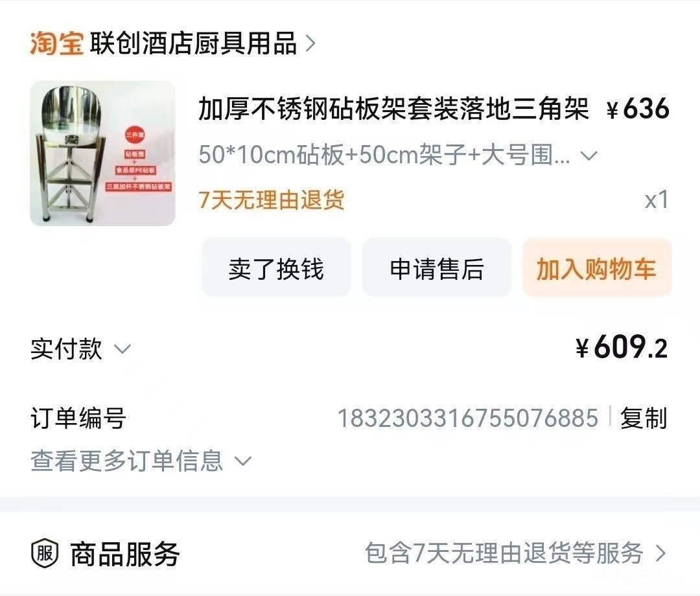Open the 联创酒店厨具用品 shop page
700x596 pixels.
[x=193, y=43]
